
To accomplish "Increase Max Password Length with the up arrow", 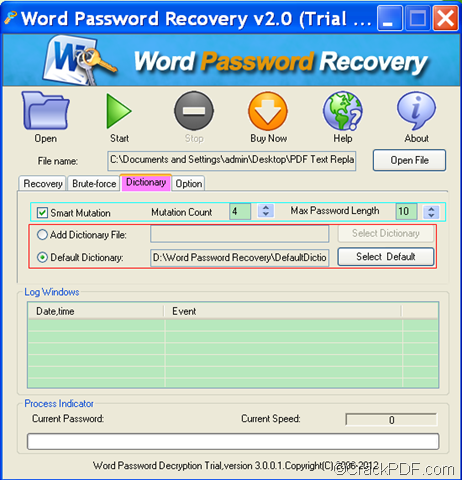I will pos(431,209).
